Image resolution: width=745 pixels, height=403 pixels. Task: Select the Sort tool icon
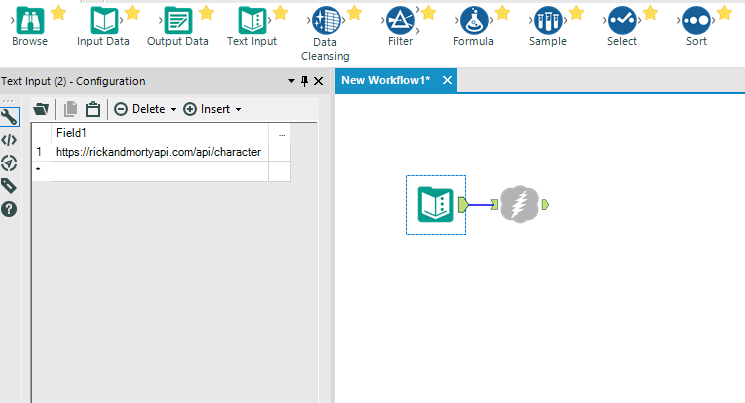coord(697,20)
